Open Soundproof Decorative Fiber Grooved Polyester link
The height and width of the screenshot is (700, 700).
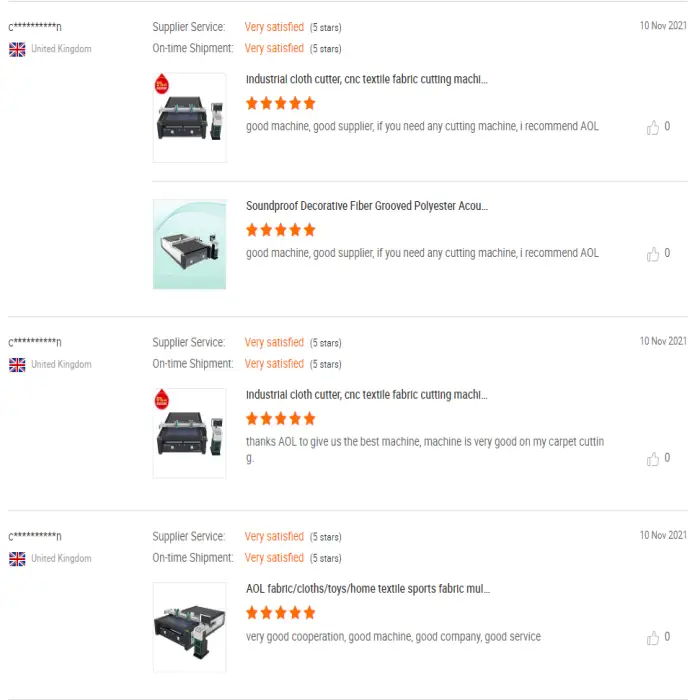coord(367,206)
